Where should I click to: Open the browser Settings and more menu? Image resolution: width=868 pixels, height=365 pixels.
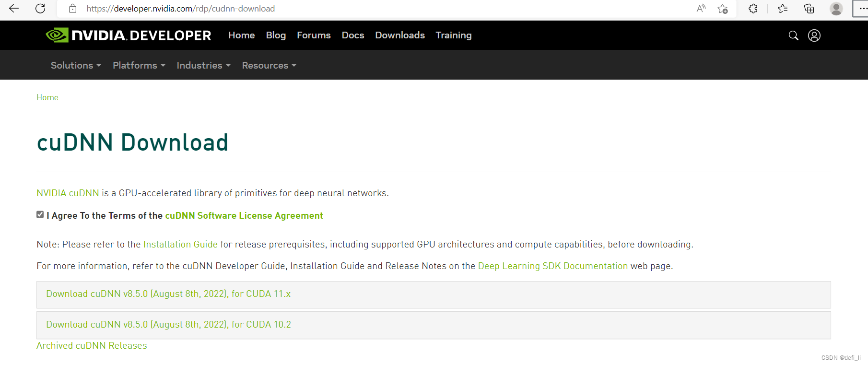[863, 8]
